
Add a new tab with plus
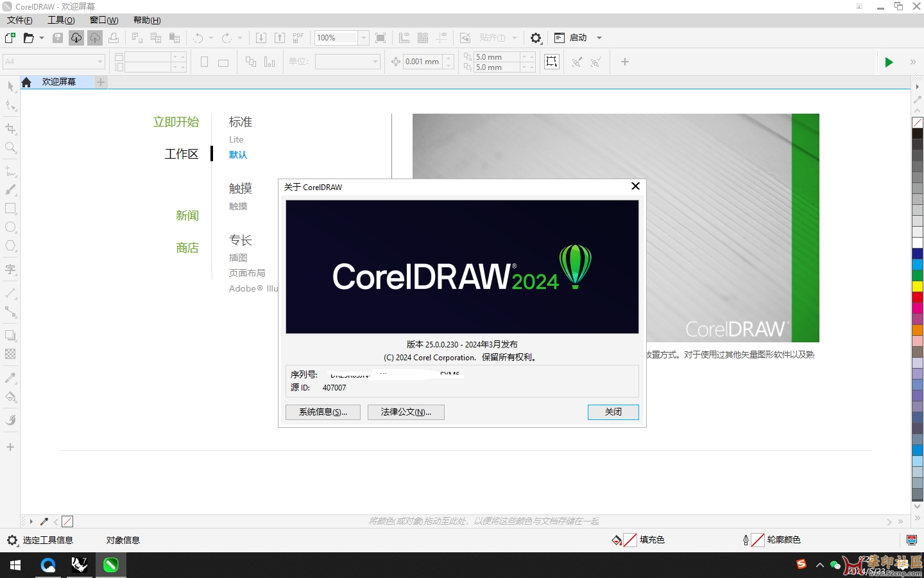point(101,82)
